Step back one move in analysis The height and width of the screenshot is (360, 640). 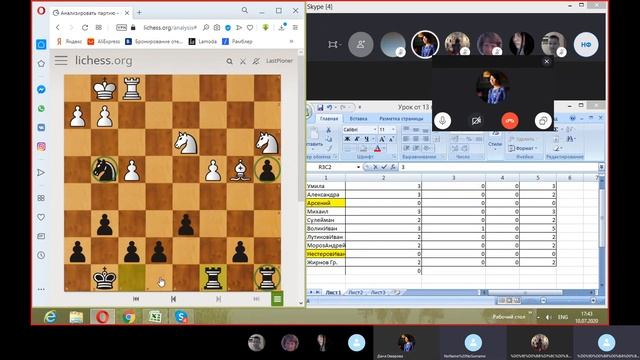[173, 299]
